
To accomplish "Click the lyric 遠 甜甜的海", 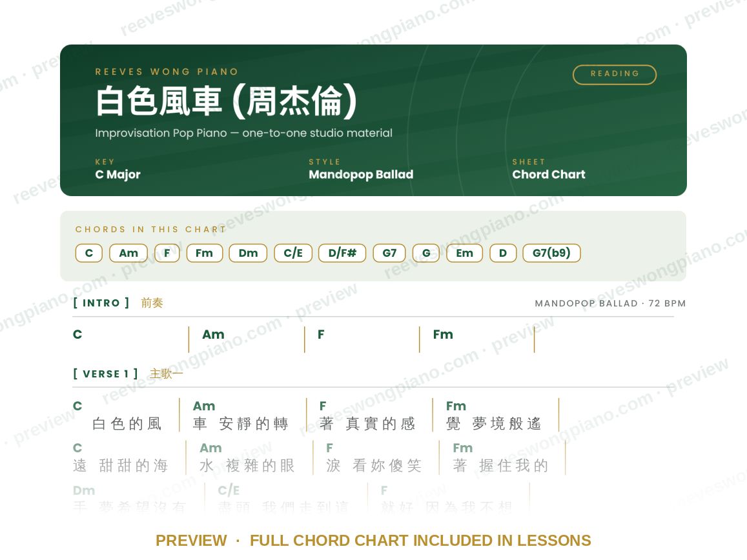I will (121, 465).
